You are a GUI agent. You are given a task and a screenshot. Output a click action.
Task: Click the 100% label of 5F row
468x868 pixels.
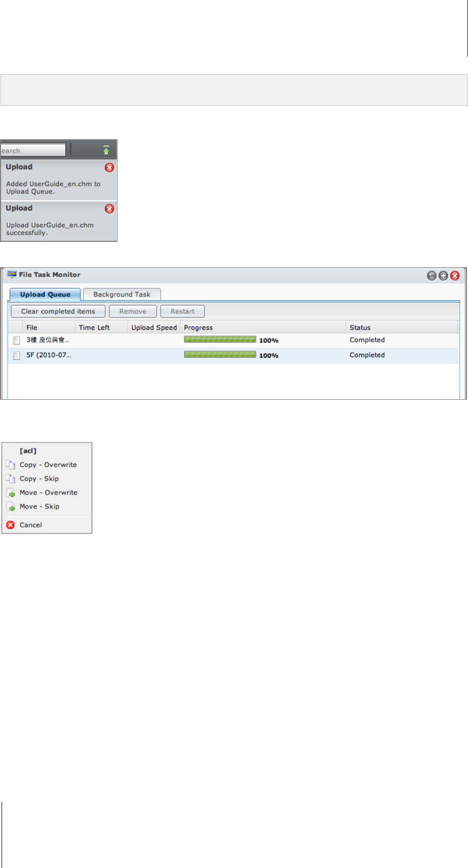[269, 356]
